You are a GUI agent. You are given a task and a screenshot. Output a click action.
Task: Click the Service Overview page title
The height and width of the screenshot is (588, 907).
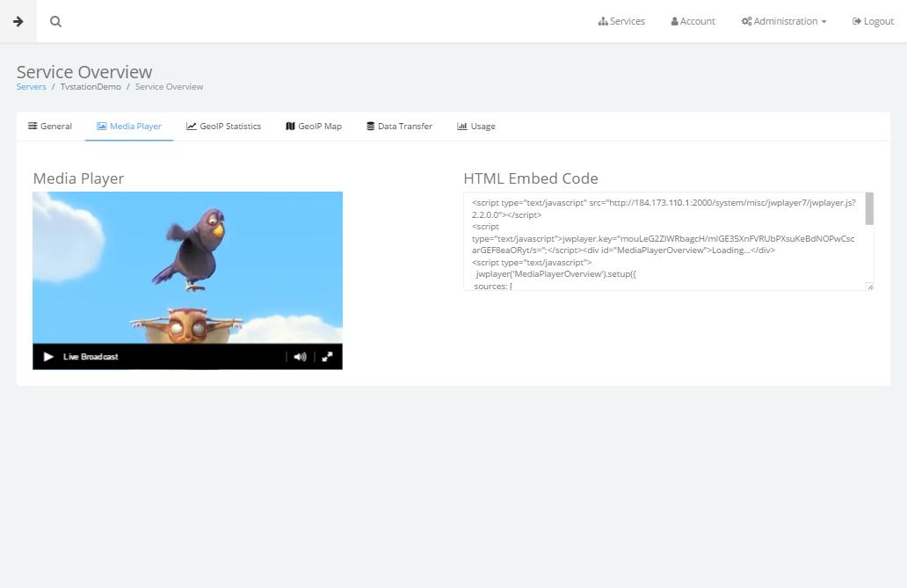(84, 72)
